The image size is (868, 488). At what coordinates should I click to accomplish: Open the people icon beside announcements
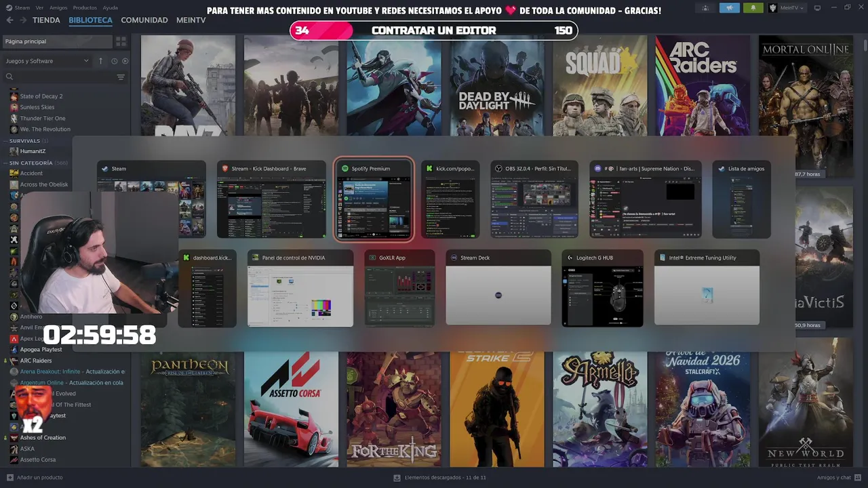(706, 8)
